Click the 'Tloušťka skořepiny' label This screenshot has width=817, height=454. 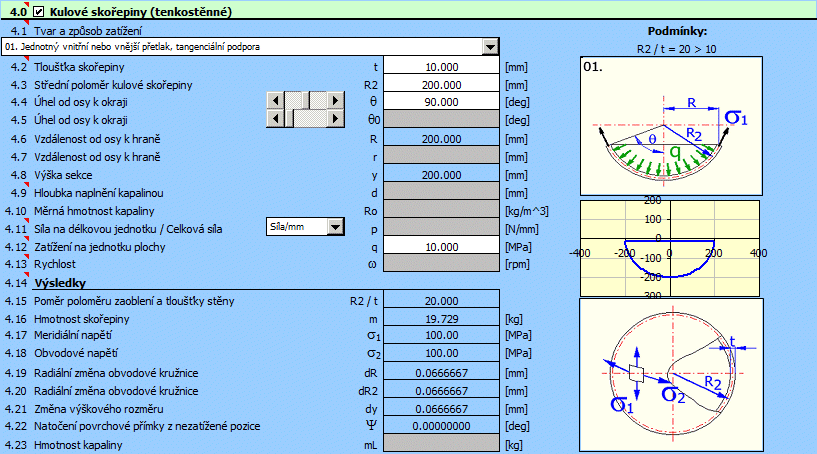click(x=79, y=67)
